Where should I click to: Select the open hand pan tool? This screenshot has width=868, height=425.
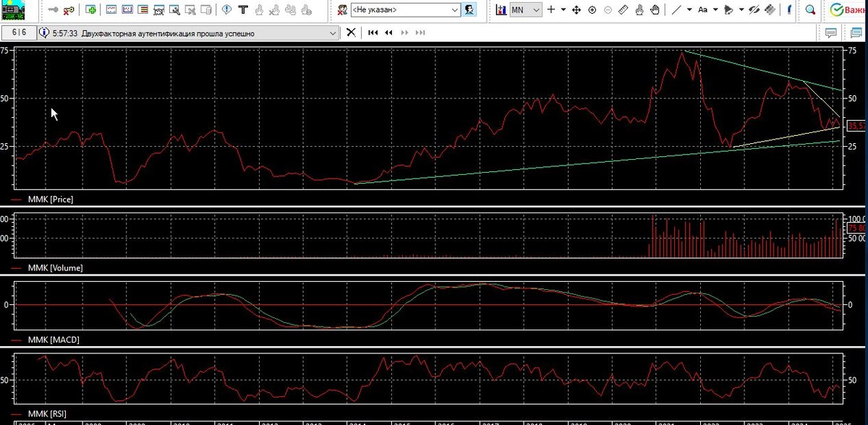pos(655,10)
